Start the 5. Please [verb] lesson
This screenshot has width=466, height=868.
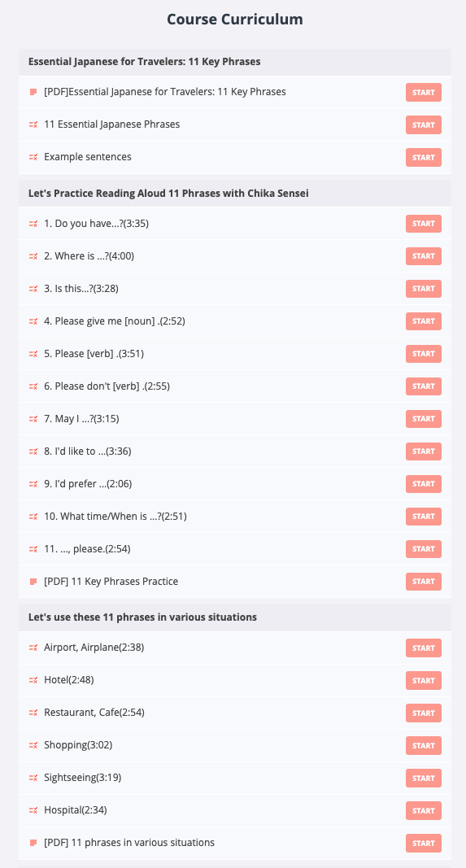tap(424, 354)
